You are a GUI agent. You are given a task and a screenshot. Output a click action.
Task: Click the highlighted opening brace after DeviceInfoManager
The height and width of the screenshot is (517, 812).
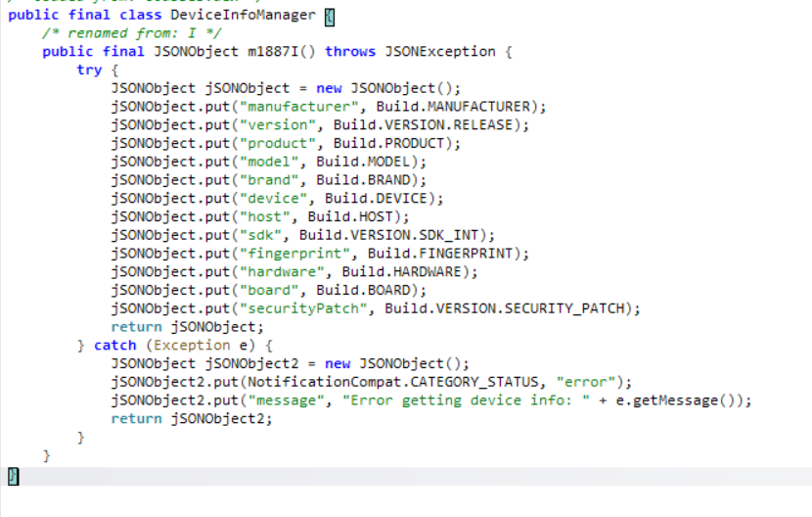(x=329, y=15)
